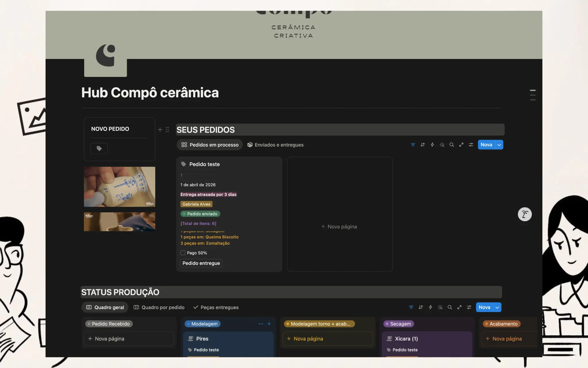Image resolution: width=588 pixels, height=368 pixels.
Task: Toggle the Pago 50% checkbox
Action: (x=183, y=253)
